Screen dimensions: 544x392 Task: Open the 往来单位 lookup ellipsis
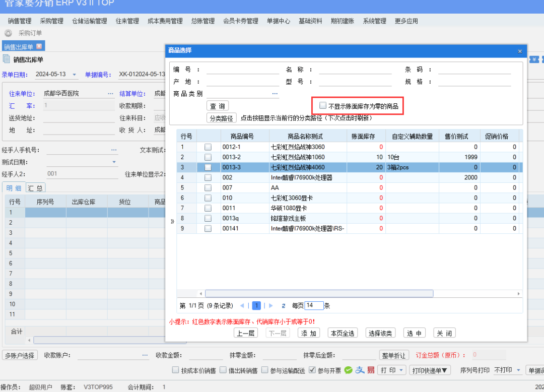click(x=110, y=93)
